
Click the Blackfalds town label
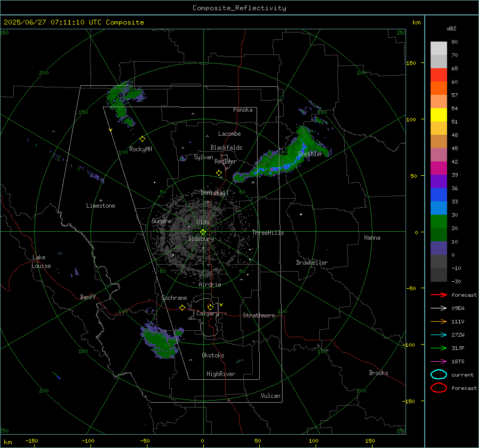click(x=226, y=148)
